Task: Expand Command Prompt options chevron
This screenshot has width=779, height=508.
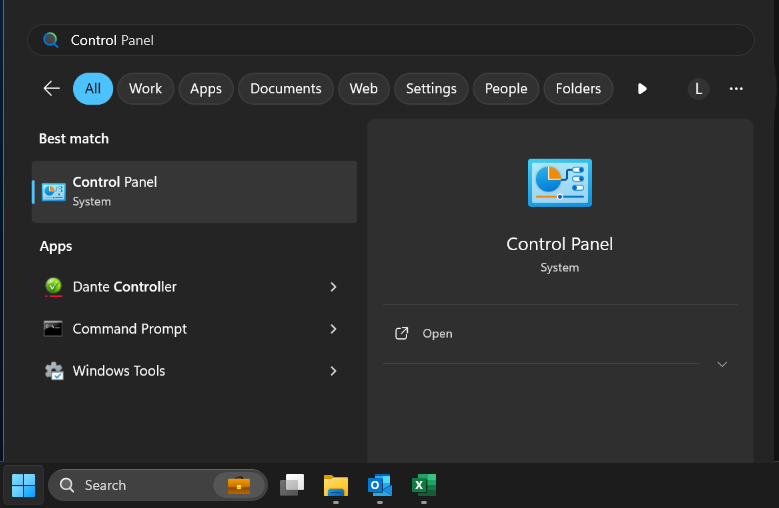Action: coord(333,329)
